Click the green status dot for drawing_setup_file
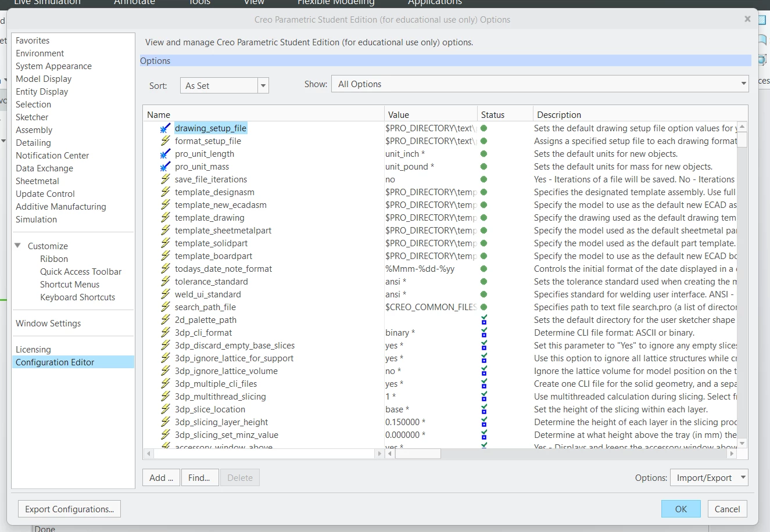Image resolution: width=770 pixels, height=532 pixels. click(484, 128)
